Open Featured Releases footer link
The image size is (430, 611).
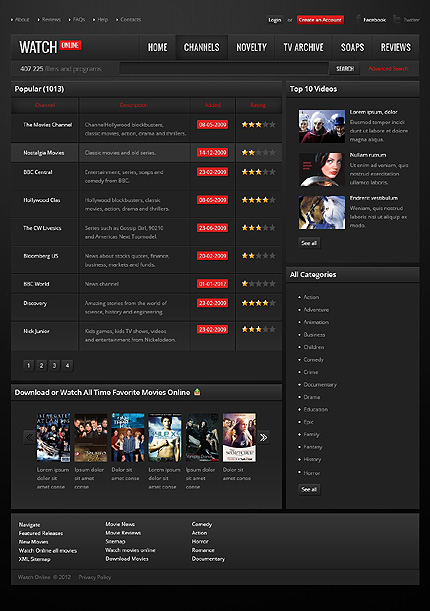41,533
